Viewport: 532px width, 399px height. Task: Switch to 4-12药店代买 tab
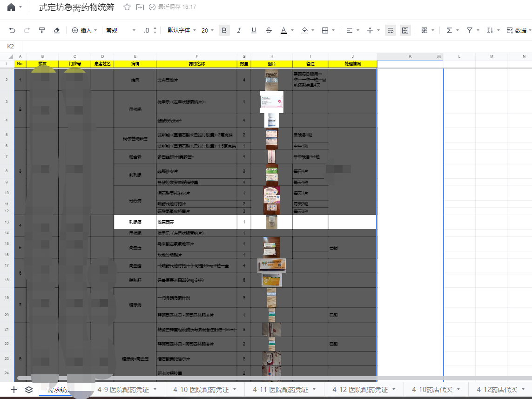[497, 390]
